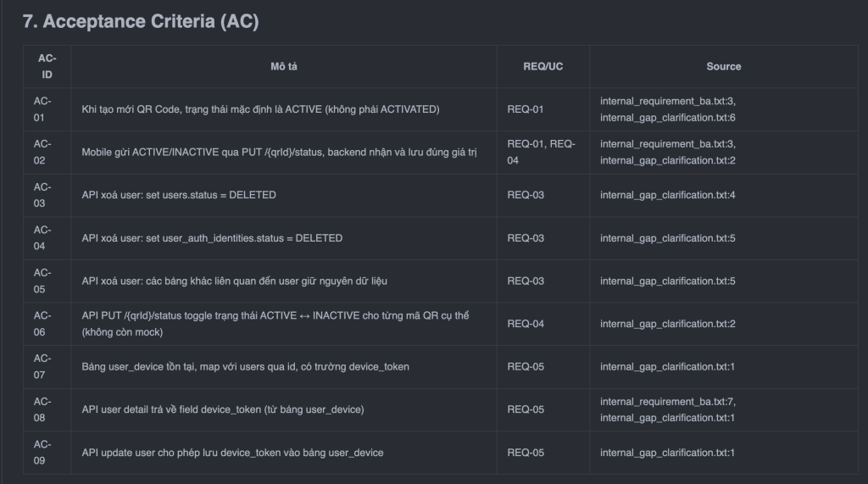
Task: Click the REQ-04 cell in AC-06 row
Action: 526,324
